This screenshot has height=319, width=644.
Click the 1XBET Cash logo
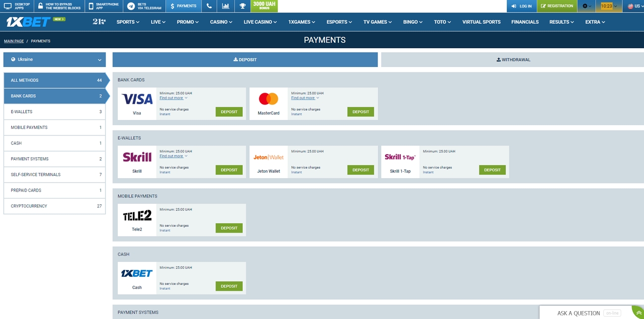point(137,273)
